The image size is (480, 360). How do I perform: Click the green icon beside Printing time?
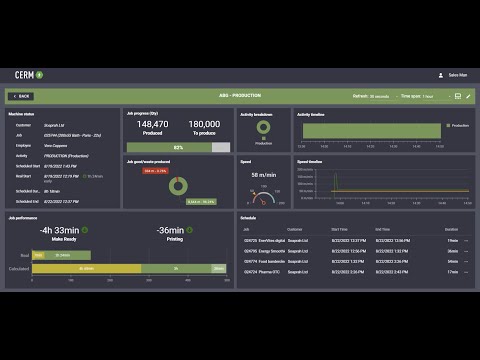click(189, 230)
